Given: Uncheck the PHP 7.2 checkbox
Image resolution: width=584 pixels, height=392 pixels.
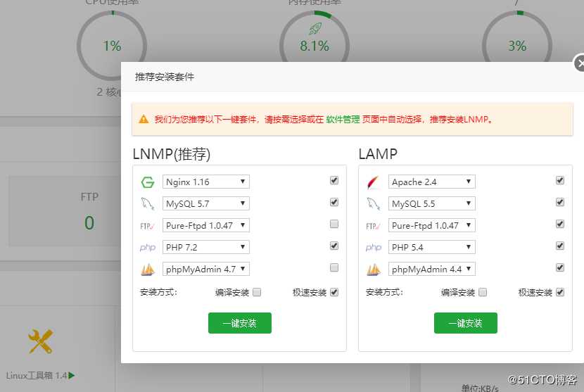Looking at the screenshot, I should click(x=334, y=246).
